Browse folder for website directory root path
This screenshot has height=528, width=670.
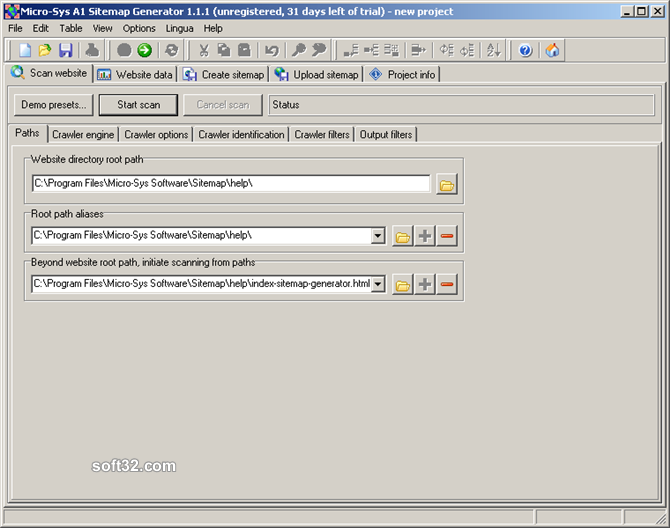coord(447,185)
